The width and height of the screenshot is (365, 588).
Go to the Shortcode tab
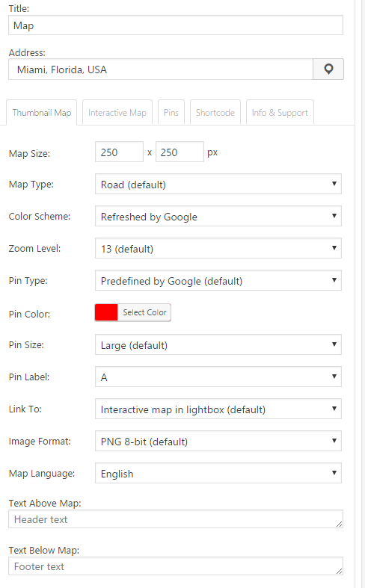215,112
